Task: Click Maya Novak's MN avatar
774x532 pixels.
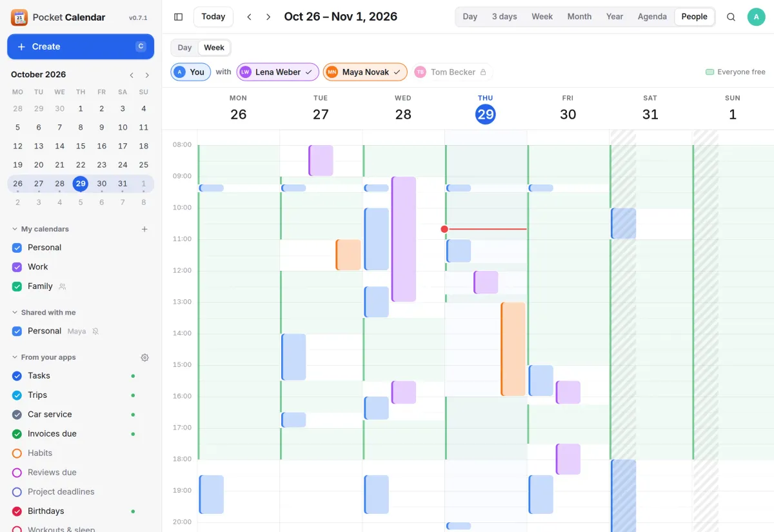Action: click(x=332, y=72)
